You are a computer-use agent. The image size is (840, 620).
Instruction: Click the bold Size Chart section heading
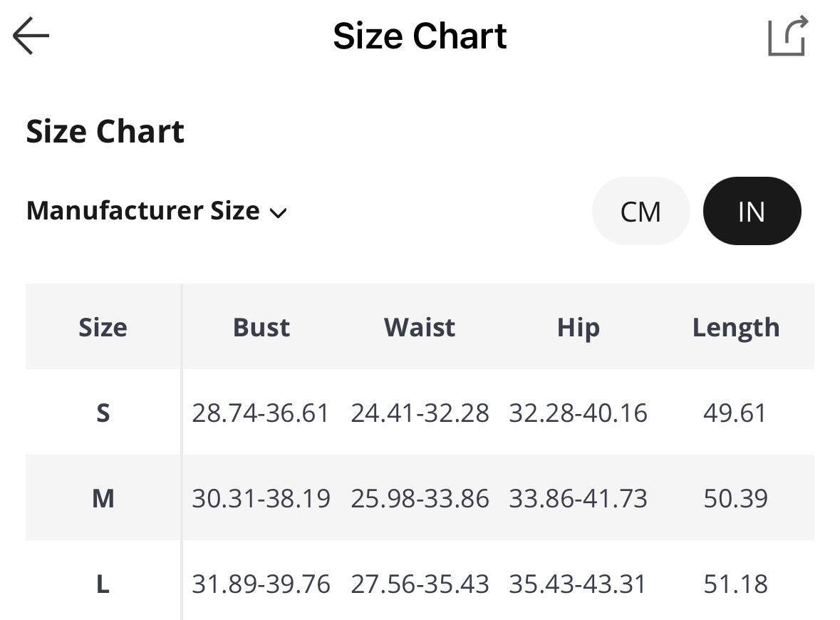point(105,132)
